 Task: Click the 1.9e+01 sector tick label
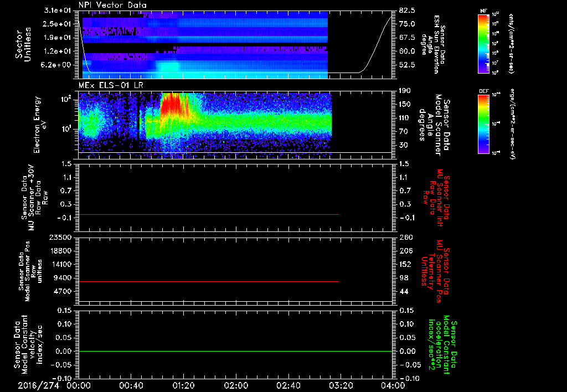[x=57, y=38]
